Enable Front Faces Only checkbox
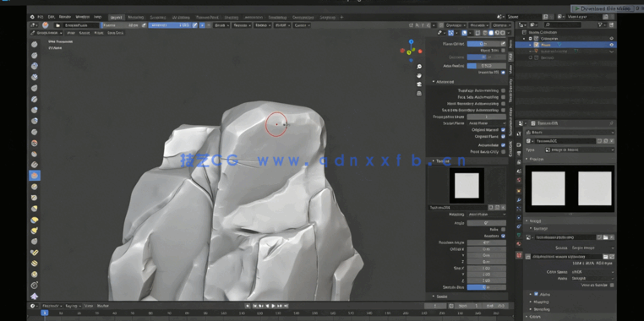Screen dimensions: 644x321 click(x=503, y=152)
